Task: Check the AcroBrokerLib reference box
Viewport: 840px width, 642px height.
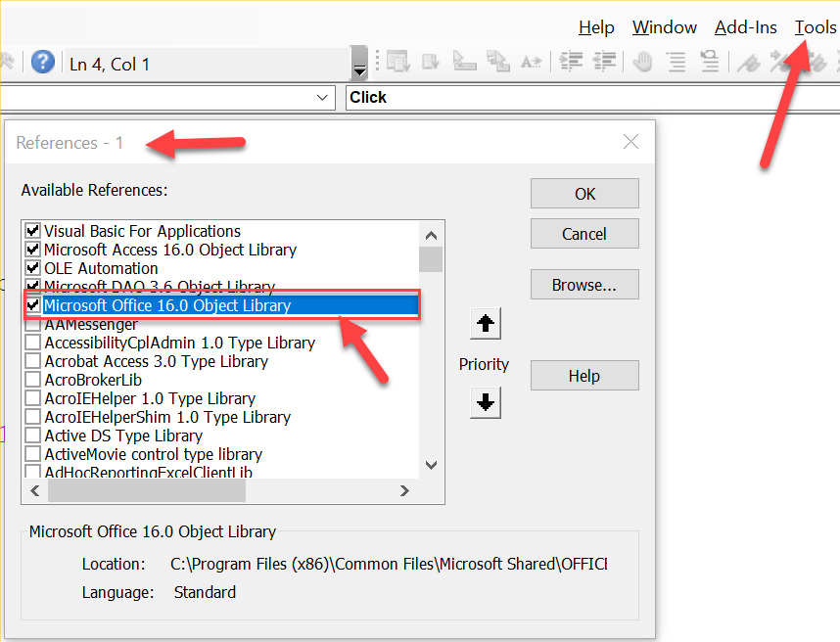Action: (x=32, y=380)
